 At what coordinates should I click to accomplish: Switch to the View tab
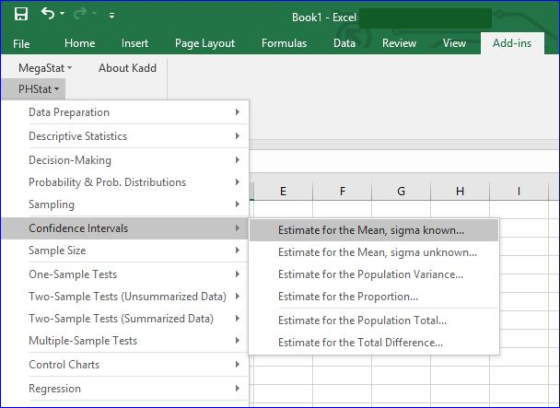click(x=454, y=43)
